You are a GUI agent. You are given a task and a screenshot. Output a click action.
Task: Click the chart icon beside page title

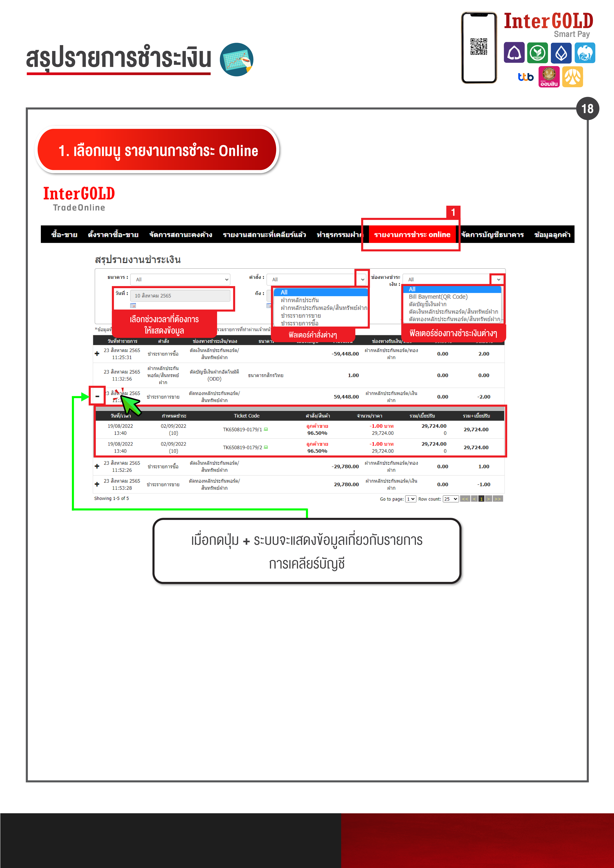click(x=236, y=59)
